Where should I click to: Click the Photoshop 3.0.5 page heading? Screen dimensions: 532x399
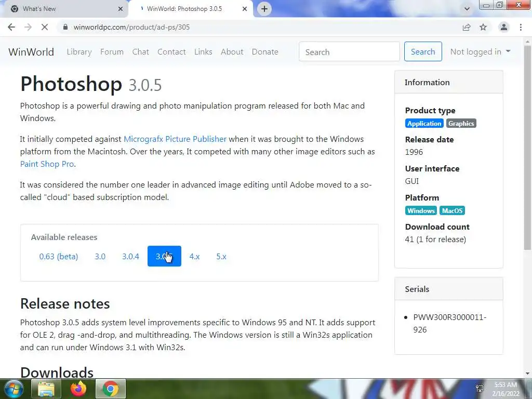click(x=91, y=84)
